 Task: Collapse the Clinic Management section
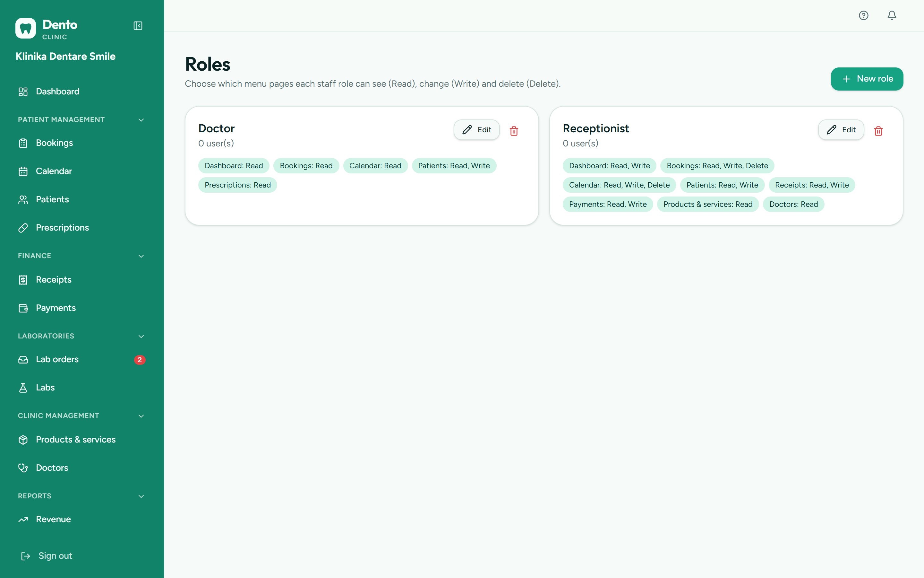tap(141, 416)
